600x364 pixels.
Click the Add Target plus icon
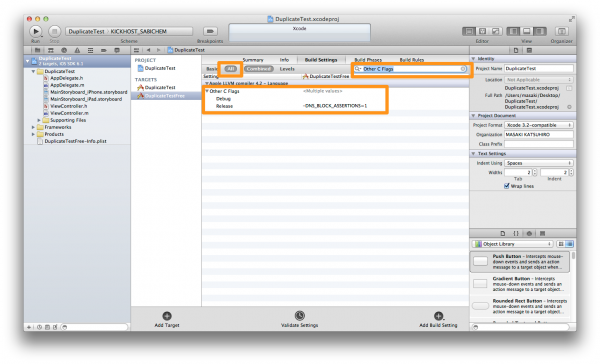(167, 316)
